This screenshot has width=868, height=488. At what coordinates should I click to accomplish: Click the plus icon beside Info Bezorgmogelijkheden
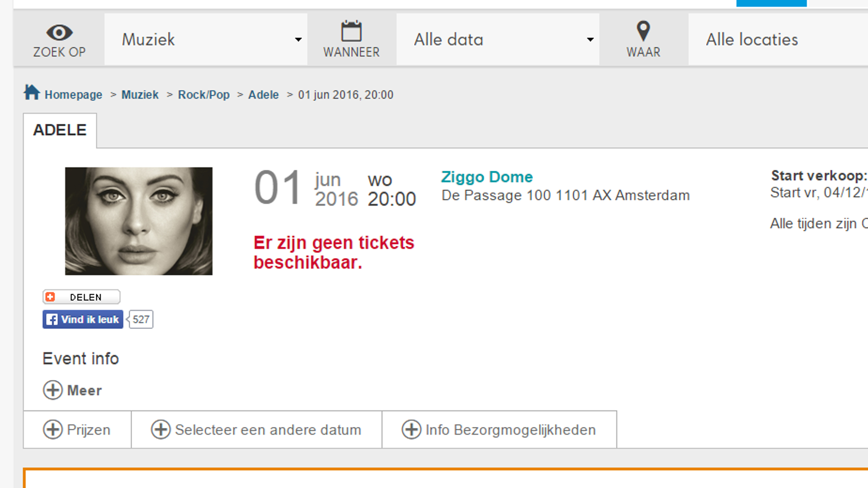[411, 430]
